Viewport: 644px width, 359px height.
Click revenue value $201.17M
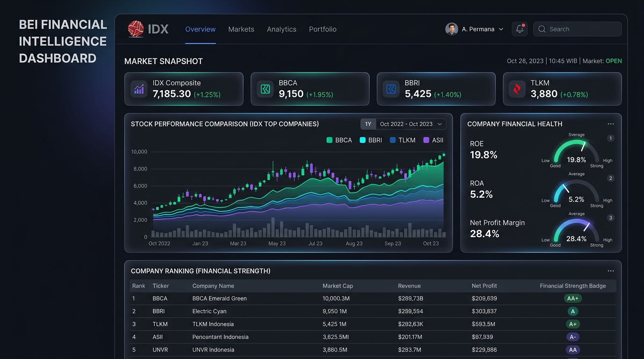coord(410,337)
